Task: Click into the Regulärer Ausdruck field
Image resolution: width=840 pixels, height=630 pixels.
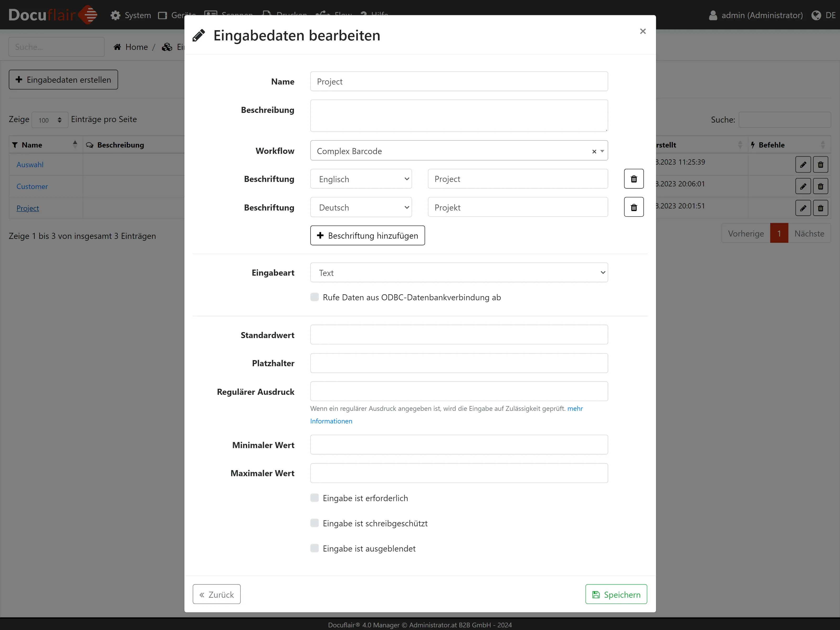Action: 458,392
